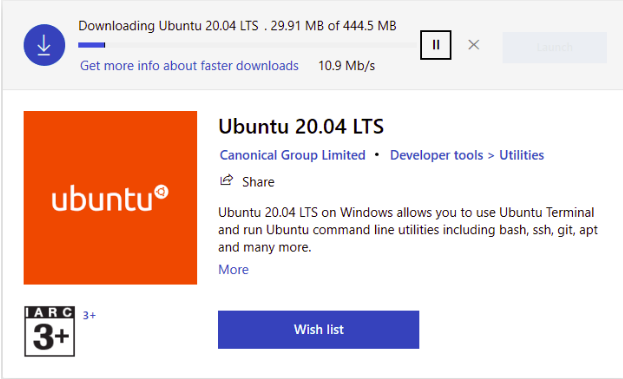Click the 10.9 Mb/s download speed text
Viewport: 623px width, 379px height.
346,66
